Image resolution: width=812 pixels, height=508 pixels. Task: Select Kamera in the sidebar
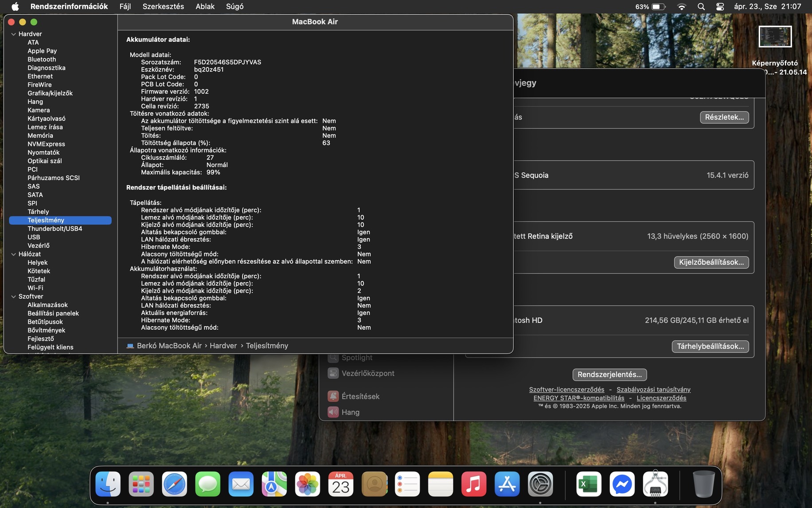[39, 110]
